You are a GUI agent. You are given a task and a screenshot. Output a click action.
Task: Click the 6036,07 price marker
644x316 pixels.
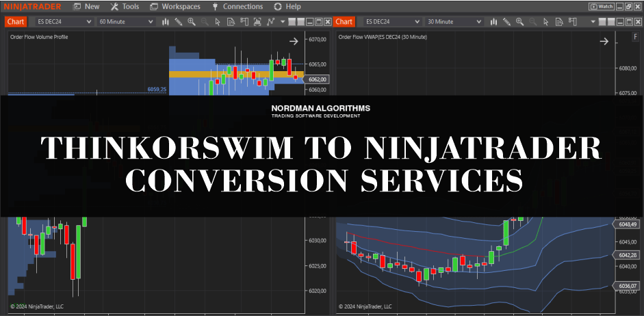[627, 286]
